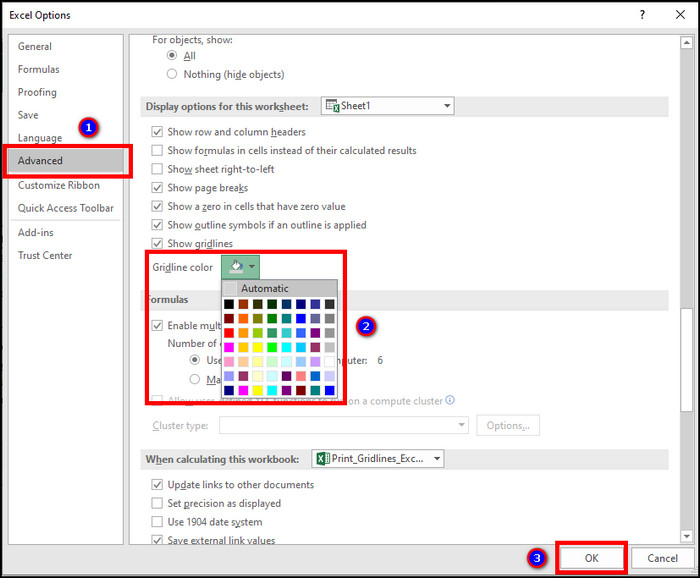This screenshot has width=700, height=578.
Task: Choose the pure red color swatch
Action: [229, 333]
